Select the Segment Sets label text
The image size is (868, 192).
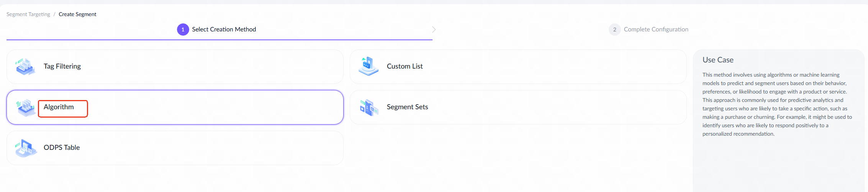tap(407, 107)
